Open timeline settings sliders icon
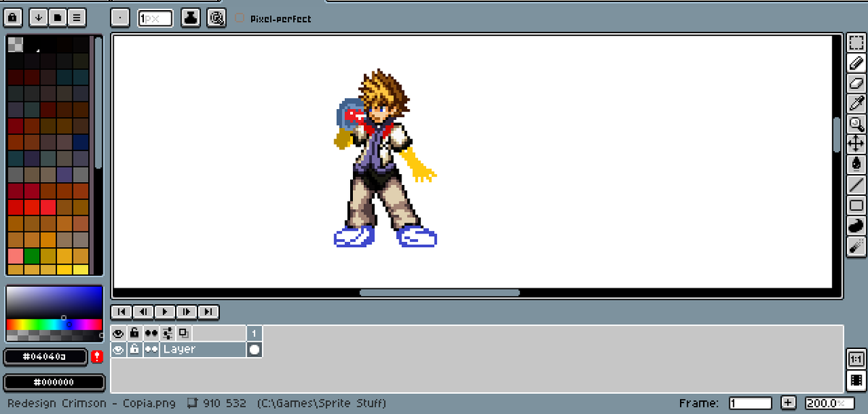Viewport: 868px width, 414px height. [167, 333]
